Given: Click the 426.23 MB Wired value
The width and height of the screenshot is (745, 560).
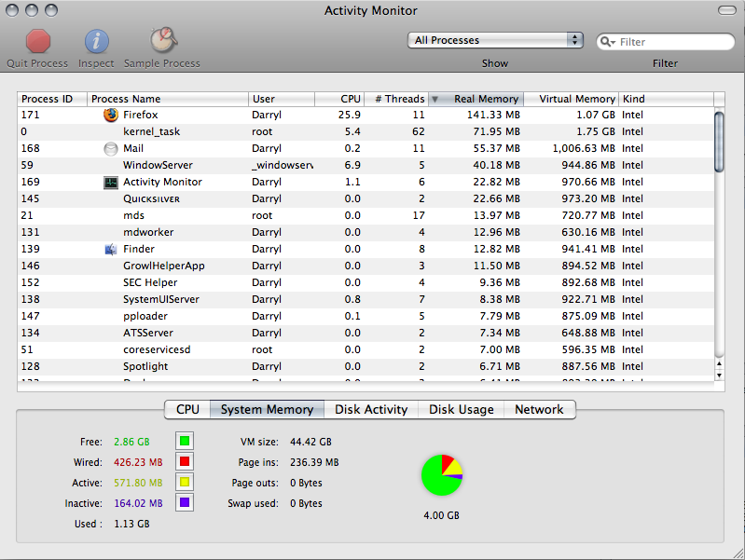Looking at the screenshot, I should pos(138,462).
